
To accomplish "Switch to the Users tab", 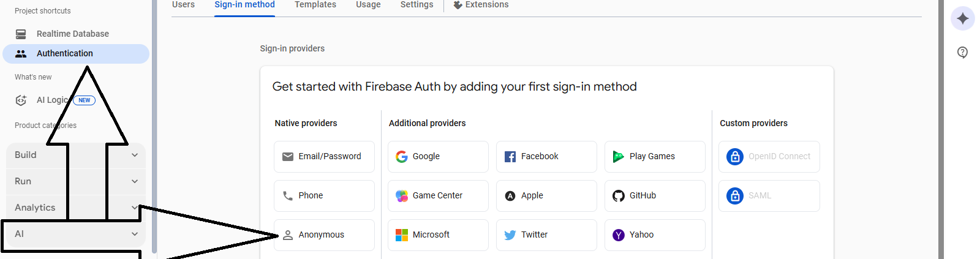I will click(183, 5).
